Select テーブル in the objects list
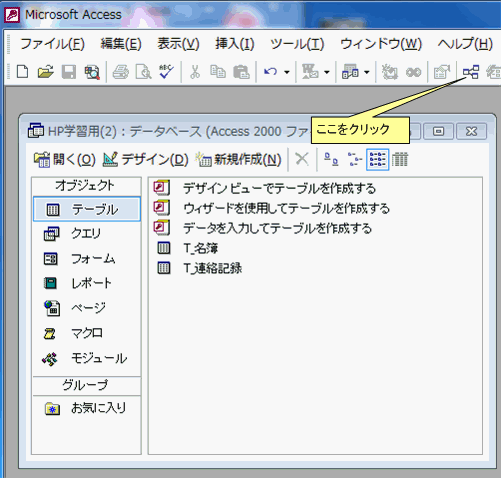The image size is (501, 478). 87,209
